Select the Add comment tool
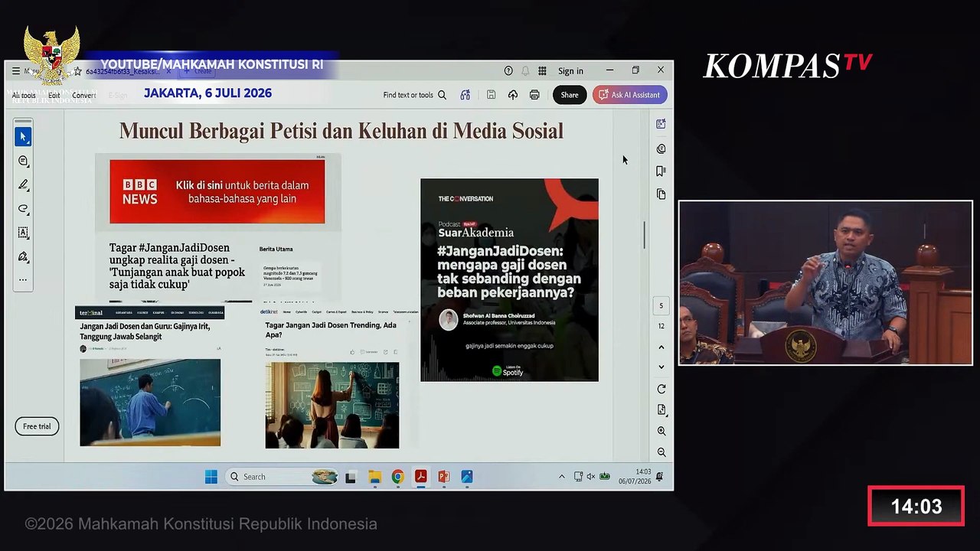The width and height of the screenshot is (980, 551). point(23,161)
